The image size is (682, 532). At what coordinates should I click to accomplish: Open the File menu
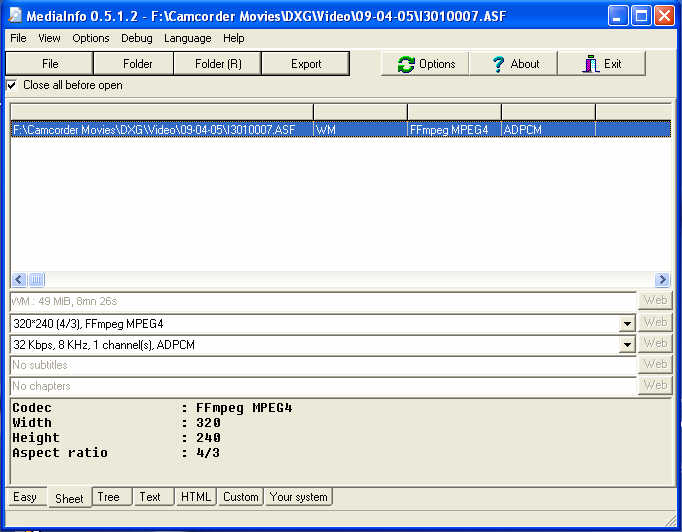point(18,38)
